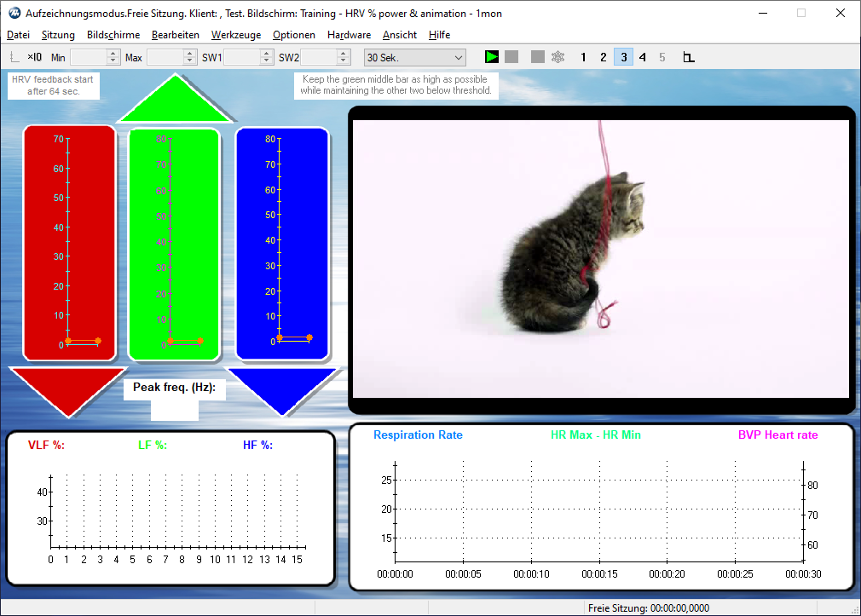861x616 pixels.
Task: Click the LF % legend label
Action: coord(153,446)
